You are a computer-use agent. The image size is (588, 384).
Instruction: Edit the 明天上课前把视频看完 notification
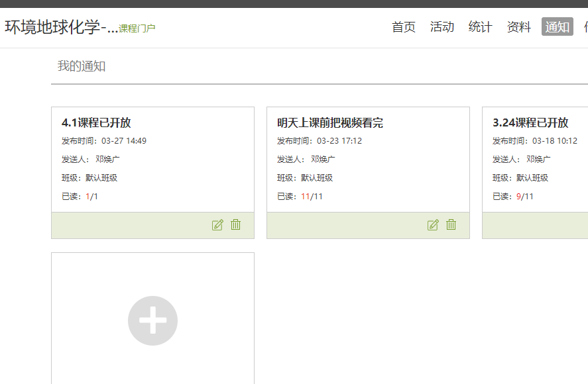(x=433, y=225)
